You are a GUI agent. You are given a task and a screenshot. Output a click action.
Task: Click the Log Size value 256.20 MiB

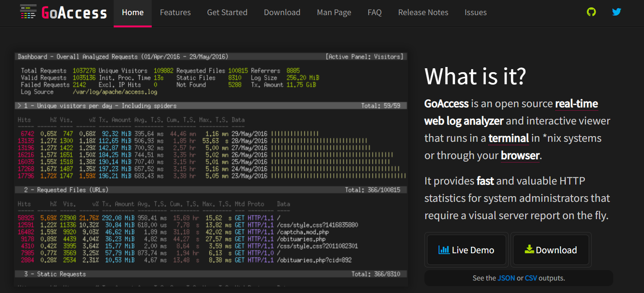pyautogui.click(x=303, y=78)
